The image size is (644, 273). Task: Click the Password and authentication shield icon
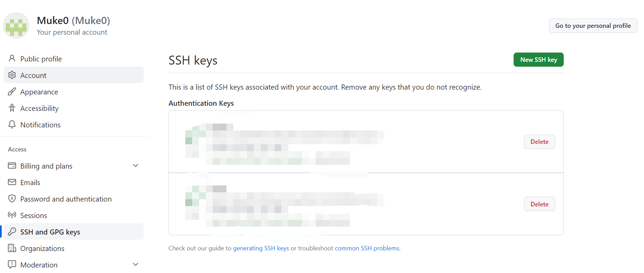pos(12,198)
